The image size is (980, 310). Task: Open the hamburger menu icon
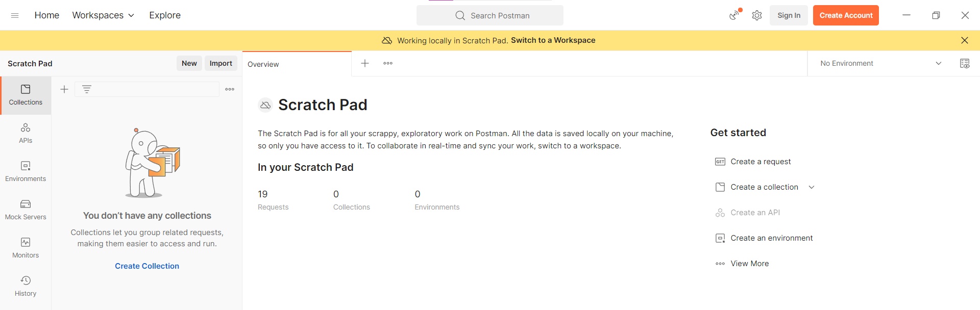[x=15, y=15]
